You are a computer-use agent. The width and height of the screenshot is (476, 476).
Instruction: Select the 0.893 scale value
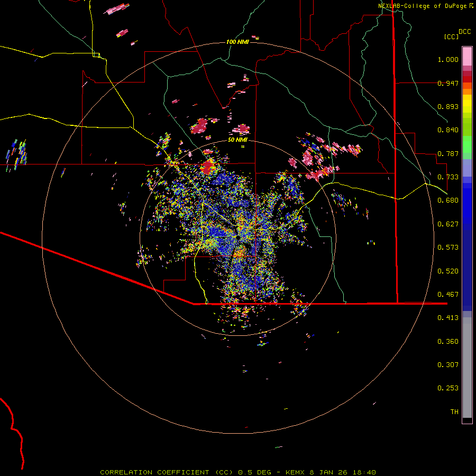tap(448, 106)
